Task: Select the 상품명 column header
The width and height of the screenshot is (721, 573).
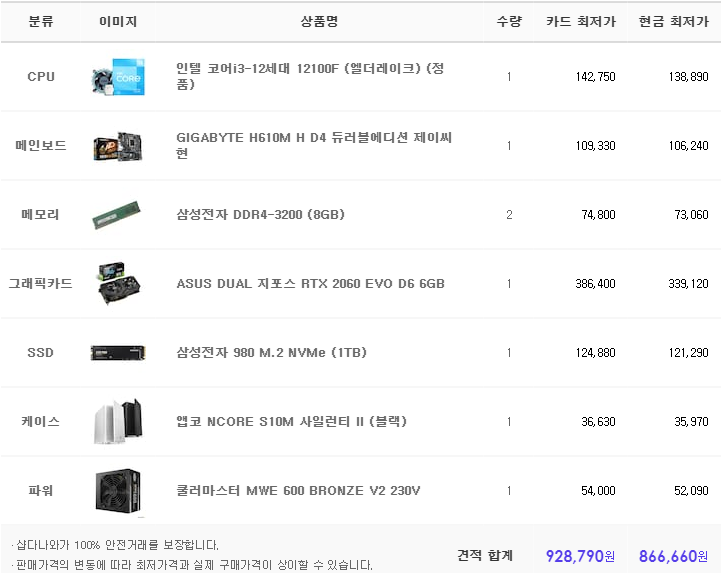Action: point(319,21)
